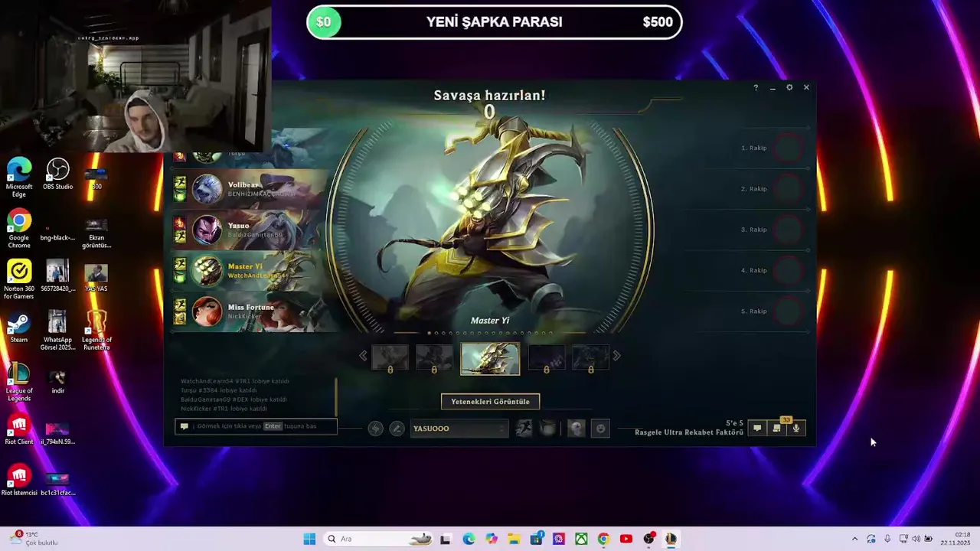This screenshot has width=980, height=551.
Task: Select the Google Chrome desktop shortcut
Action: (x=19, y=228)
